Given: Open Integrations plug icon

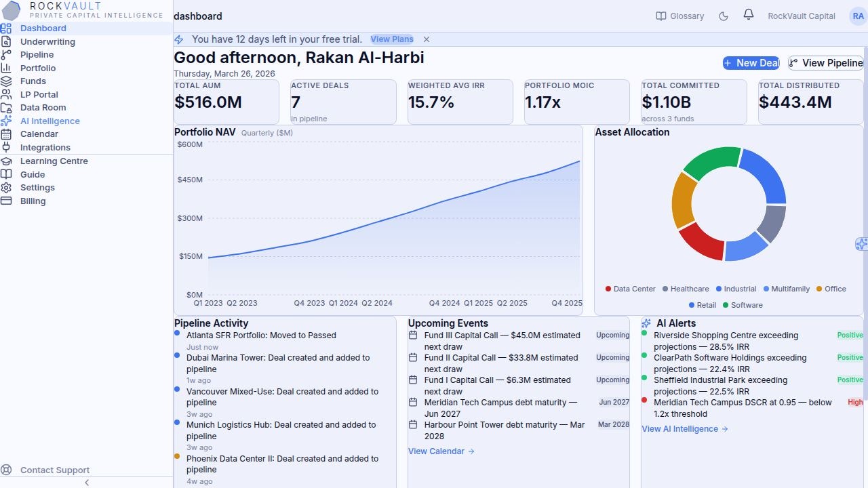Looking at the screenshot, I should click(6, 147).
